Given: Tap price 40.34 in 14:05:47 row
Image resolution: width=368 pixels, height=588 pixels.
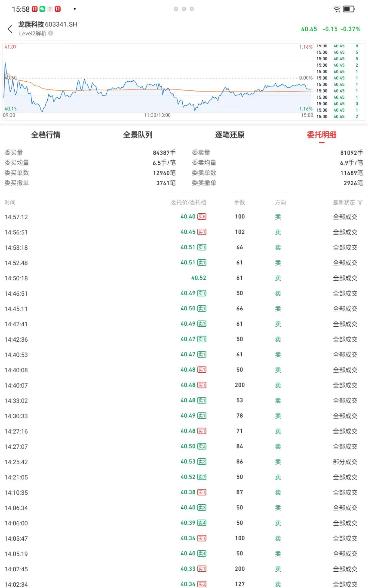Looking at the screenshot, I should point(188,538).
